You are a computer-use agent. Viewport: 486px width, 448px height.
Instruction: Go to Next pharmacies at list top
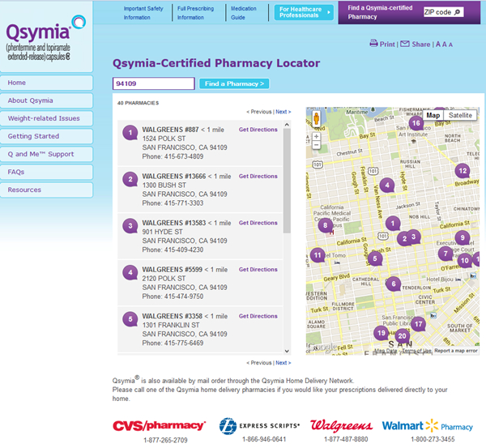[x=283, y=112]
